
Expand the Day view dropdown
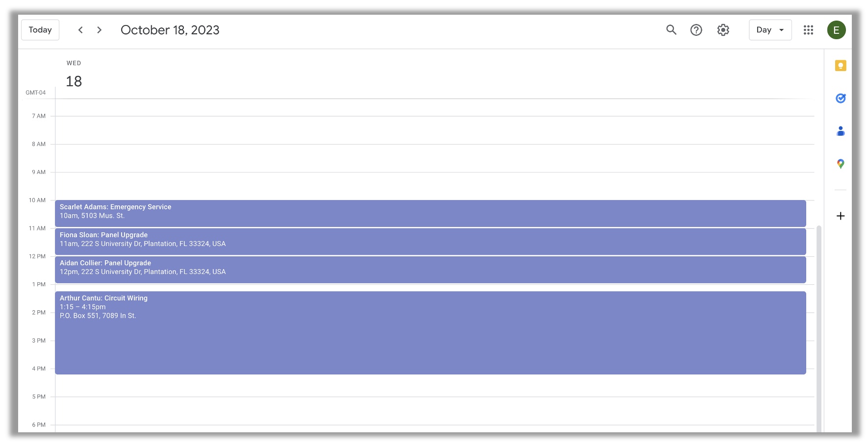pos(770,30)
